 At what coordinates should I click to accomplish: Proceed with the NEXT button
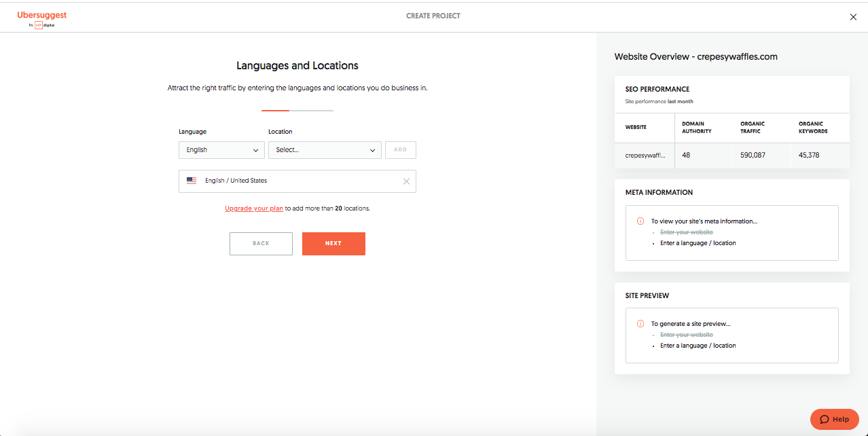point(333,244)
